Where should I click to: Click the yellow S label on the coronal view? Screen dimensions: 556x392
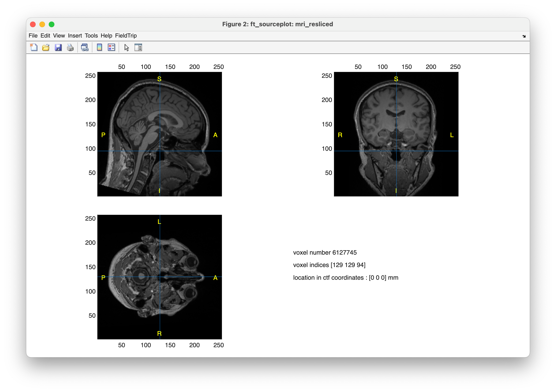(396, 79)
